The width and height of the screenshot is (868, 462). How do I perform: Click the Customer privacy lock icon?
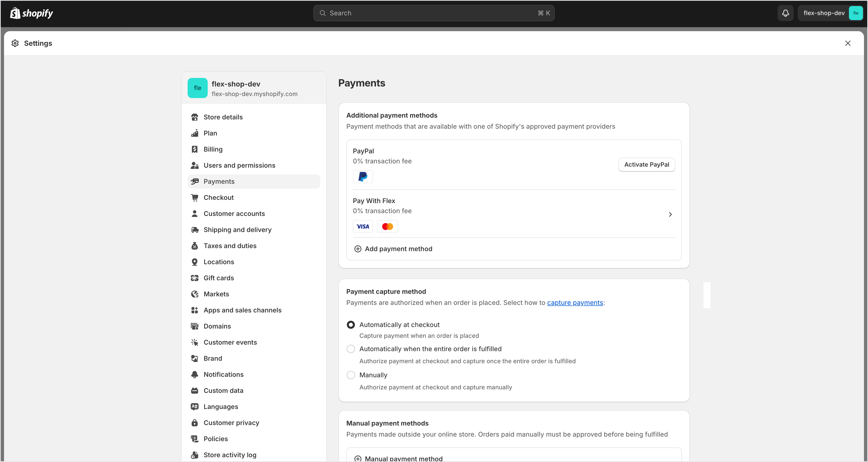tap(195, 423)
